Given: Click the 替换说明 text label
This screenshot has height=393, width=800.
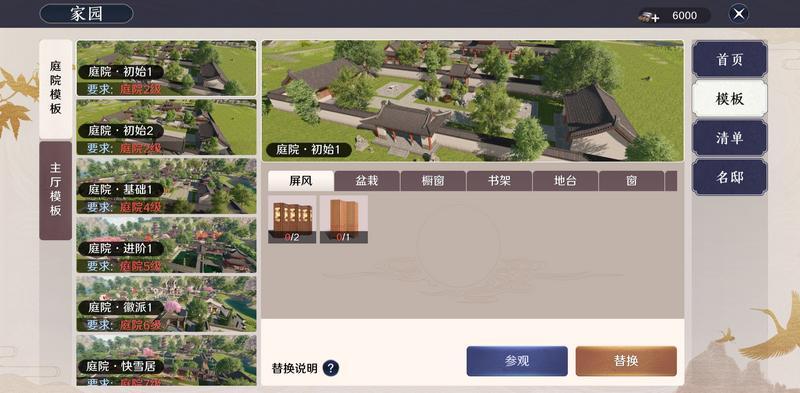Looking at the screenshot, I should tap(294, 368).
